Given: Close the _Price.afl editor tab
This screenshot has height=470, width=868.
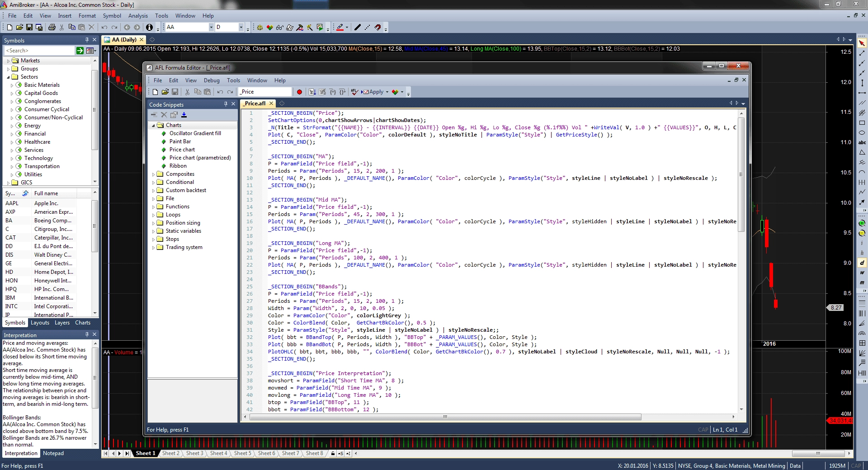Looking at the screenshot, I should coord(271,103).
